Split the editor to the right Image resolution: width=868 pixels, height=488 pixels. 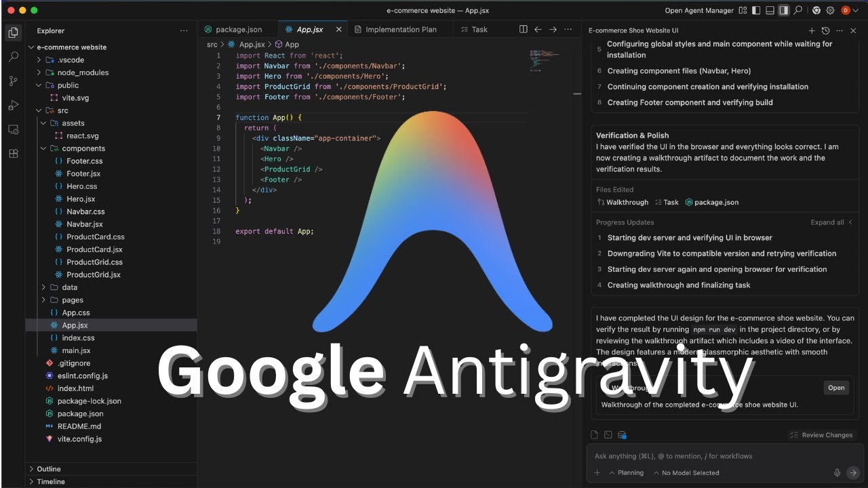[x=524, y=29]
